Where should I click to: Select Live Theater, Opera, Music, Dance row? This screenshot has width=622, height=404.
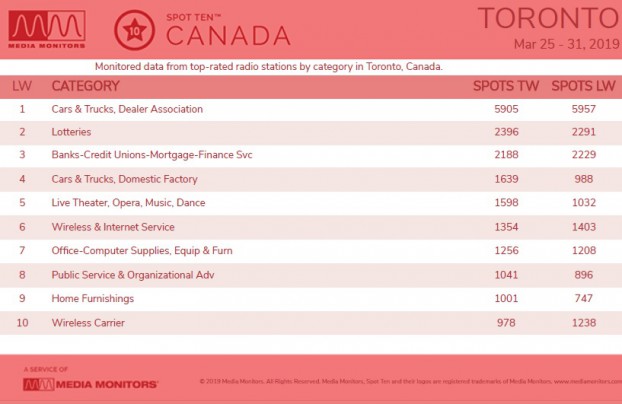click(311, 203)
